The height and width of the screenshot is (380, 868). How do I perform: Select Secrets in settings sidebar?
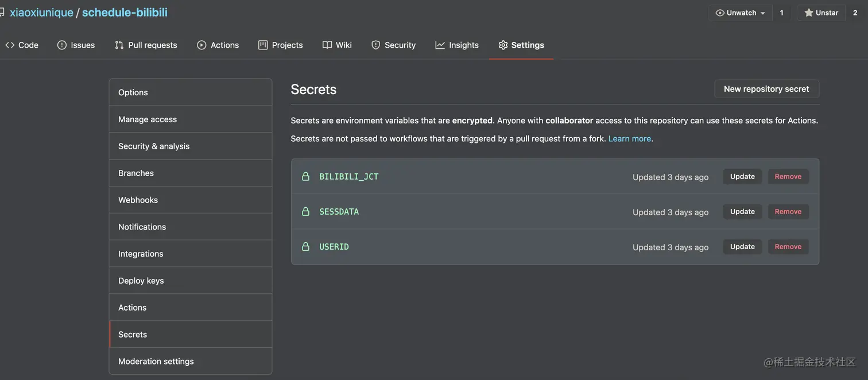[x=191, y=334]
